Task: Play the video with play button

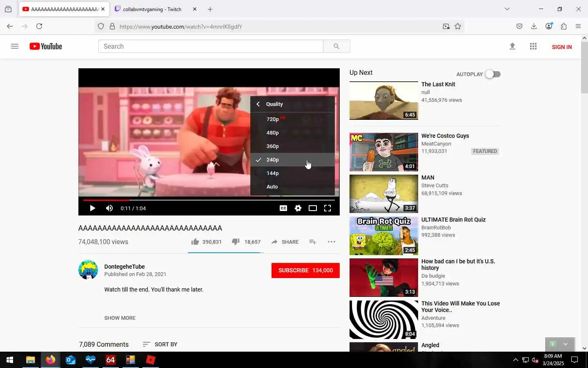Action: [92, 208]
